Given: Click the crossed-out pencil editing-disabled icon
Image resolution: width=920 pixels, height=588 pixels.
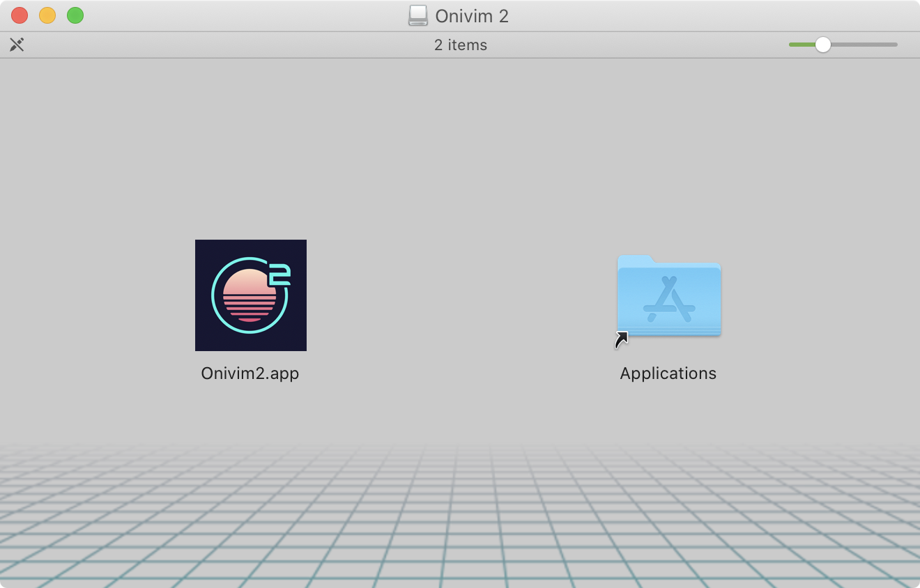Looking at the screenshot, I should tap(17, 45).
